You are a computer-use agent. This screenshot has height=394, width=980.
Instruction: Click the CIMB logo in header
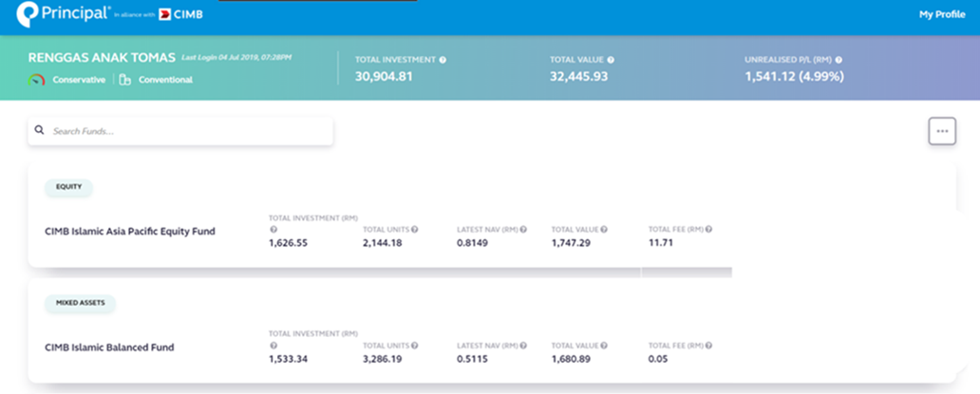pos(181,15)
